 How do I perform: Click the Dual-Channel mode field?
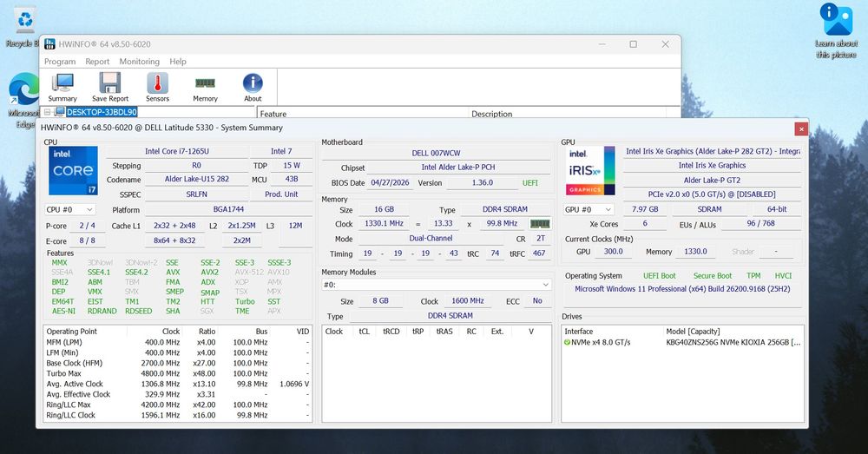(x=431, y=238)
